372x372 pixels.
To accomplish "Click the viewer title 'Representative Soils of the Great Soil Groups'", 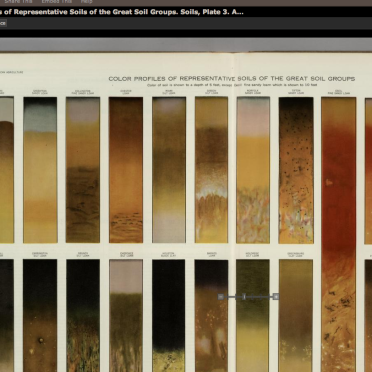I will click(96, 12).
